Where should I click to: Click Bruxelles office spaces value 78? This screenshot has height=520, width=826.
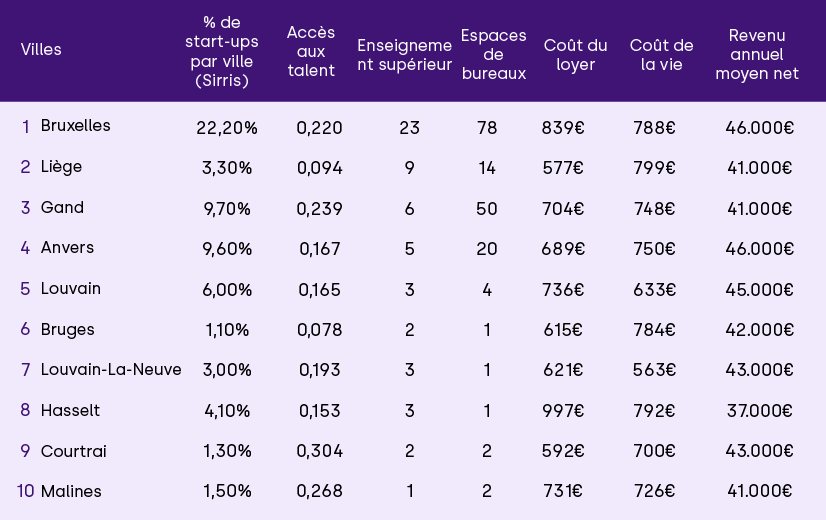click(x=487, y=127)
